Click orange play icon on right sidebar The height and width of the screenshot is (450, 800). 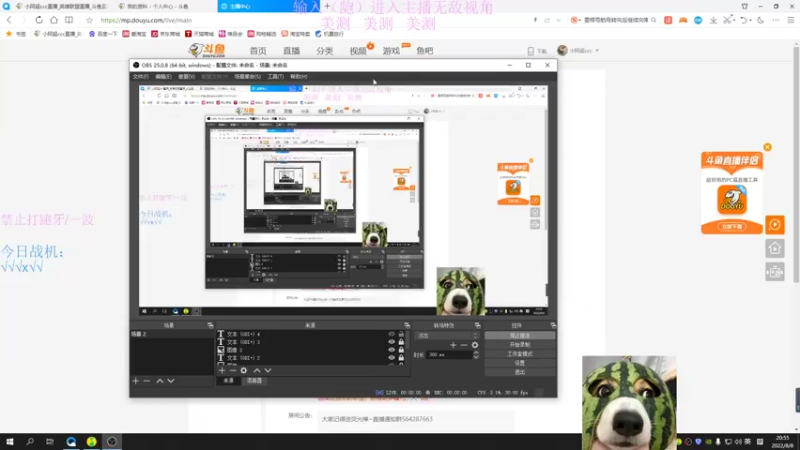774,224
